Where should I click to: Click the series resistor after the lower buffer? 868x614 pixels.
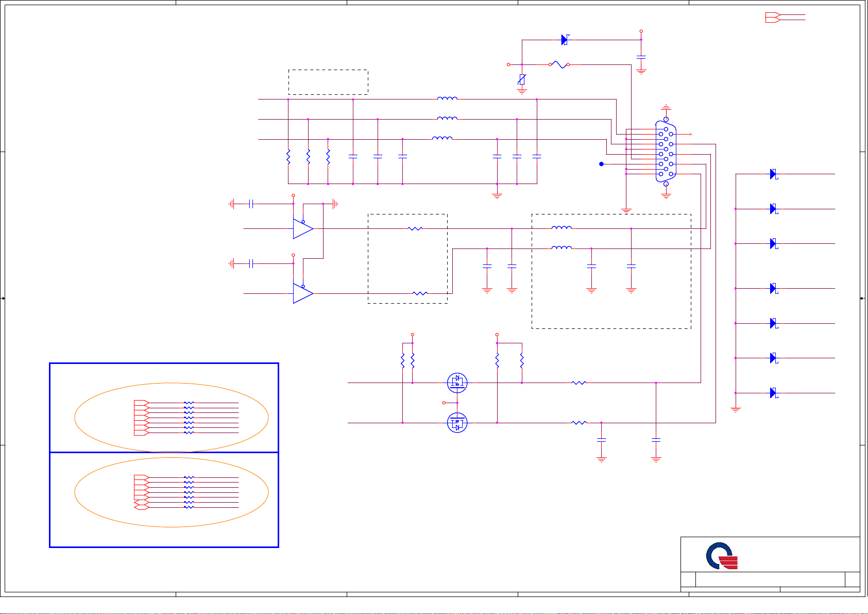(420, 293)
